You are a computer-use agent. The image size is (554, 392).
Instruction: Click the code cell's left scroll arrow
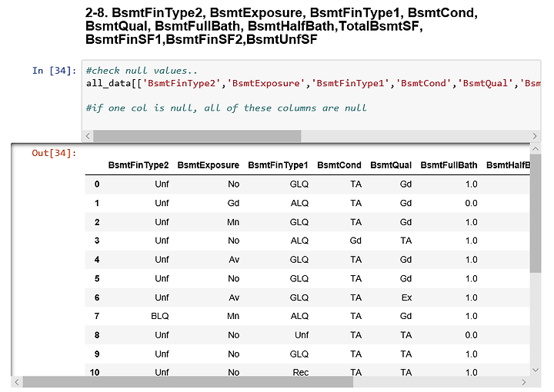coord(88,136)
